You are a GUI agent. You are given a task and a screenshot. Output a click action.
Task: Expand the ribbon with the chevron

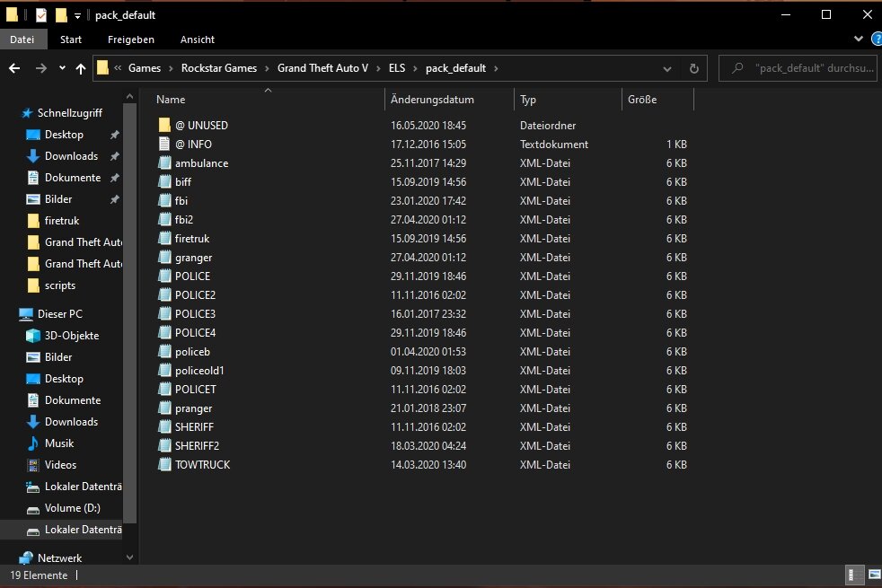(x=857, y=39)
